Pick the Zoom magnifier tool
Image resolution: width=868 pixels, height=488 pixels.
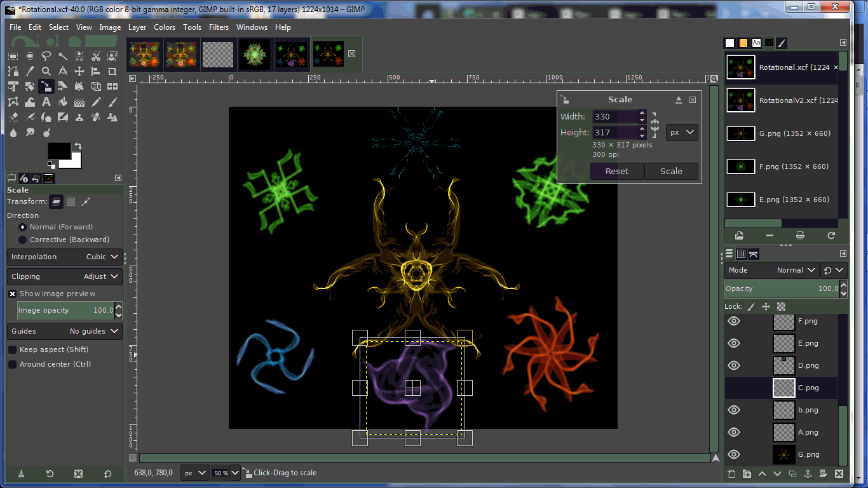point(46,71)
